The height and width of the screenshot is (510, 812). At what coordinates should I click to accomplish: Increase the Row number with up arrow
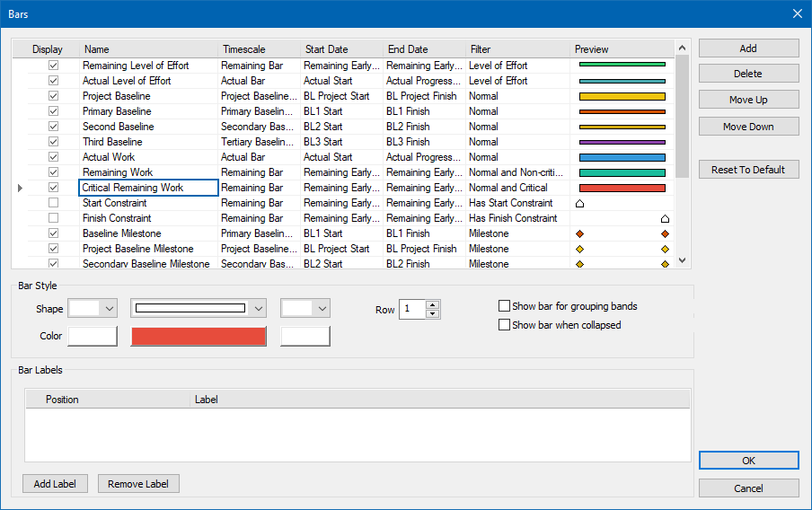(433, 304)
